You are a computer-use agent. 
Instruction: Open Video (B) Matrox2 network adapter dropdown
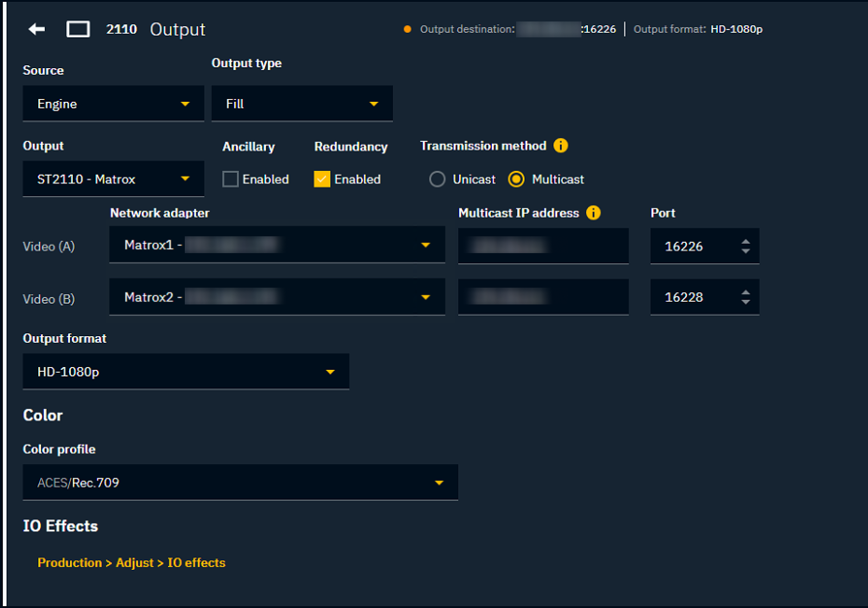(x=277, y=297)
